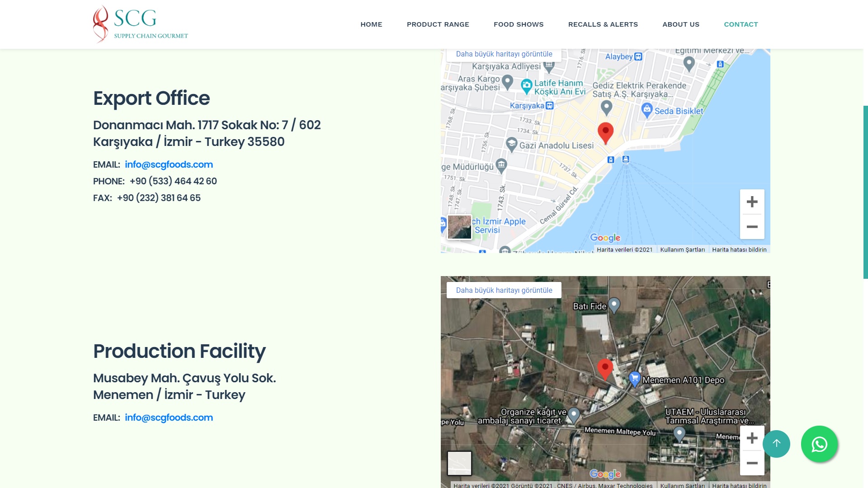
Task: Click Production Facility email link
Action: (x=169, y=418)
